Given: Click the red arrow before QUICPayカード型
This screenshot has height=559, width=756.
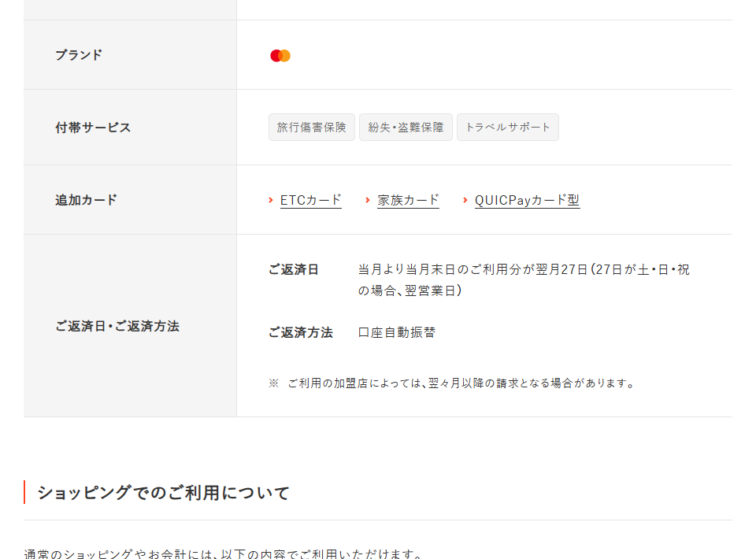Looking at the screenshot, I should pyautogui.click(x=465, y=200).
